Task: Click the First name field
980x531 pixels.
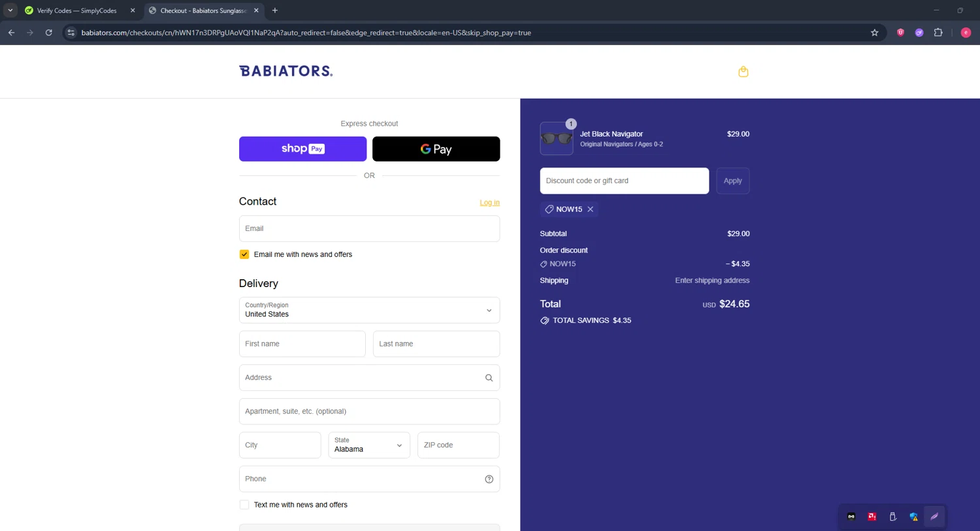Action: click(x=302, y=344)
